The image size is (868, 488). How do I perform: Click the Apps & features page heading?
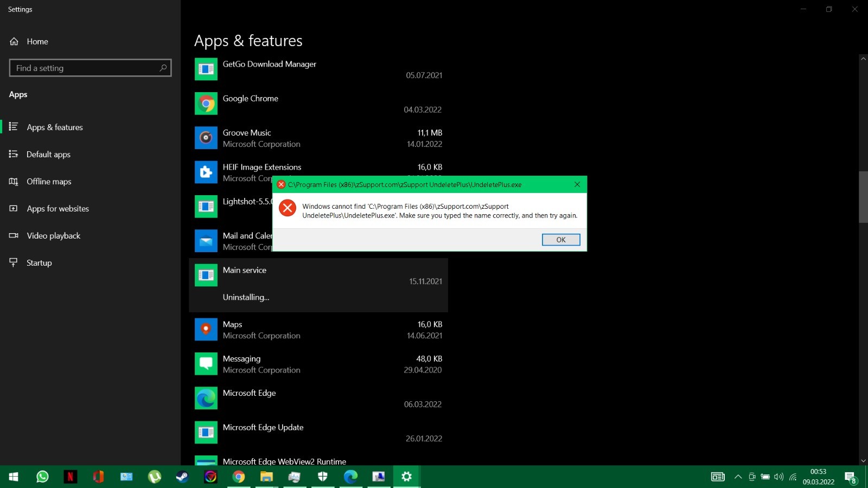pyautogui.click(x=248, y=41)
